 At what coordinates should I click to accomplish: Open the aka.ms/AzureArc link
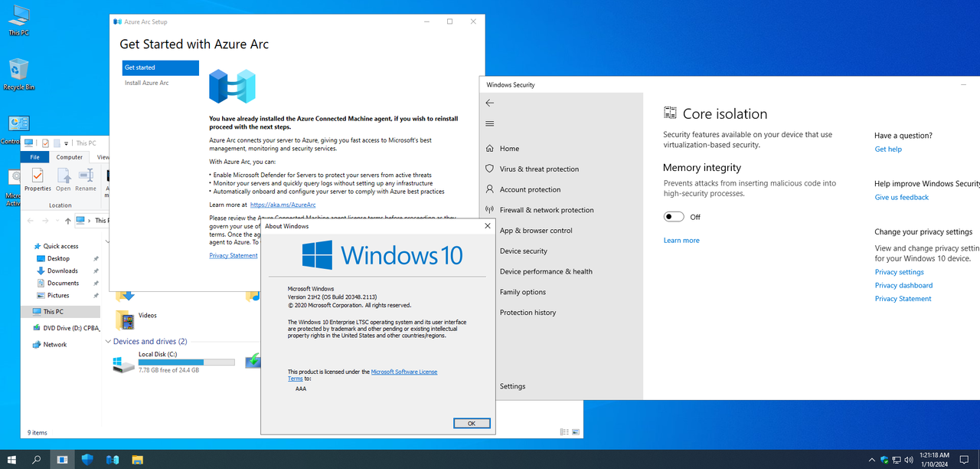point(283,205)
